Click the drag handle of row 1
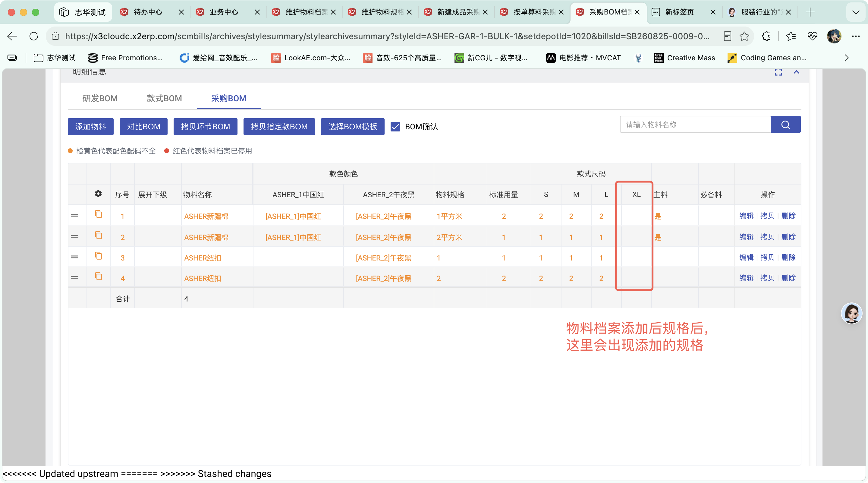 coord(74,215)
